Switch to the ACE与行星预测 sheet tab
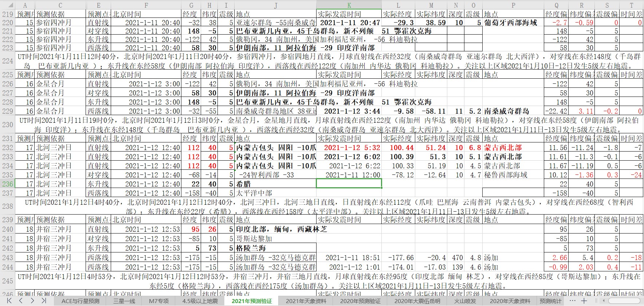The width and height of the screenshot is (644, 306). [x=80, y=301]
